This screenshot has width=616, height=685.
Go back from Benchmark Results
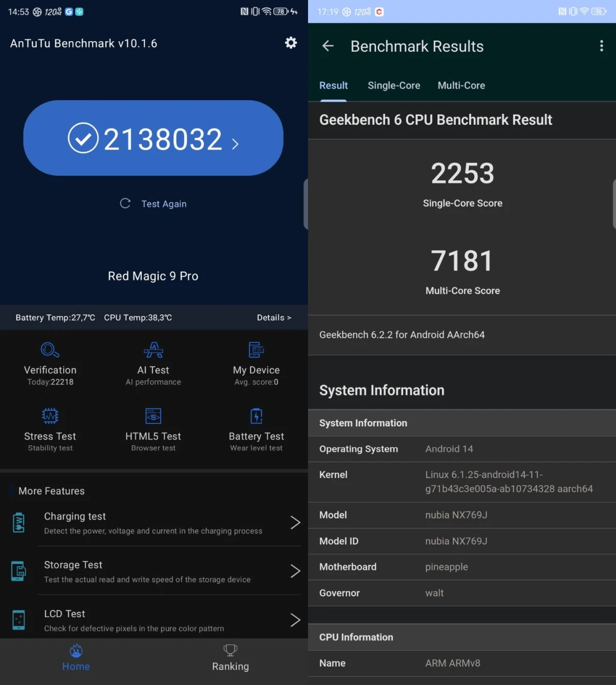328,46
